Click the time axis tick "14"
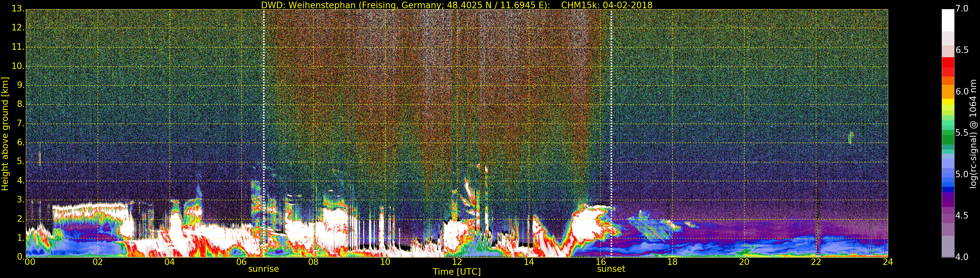Screen dimensions: 980x278 [x=529, y=262]
